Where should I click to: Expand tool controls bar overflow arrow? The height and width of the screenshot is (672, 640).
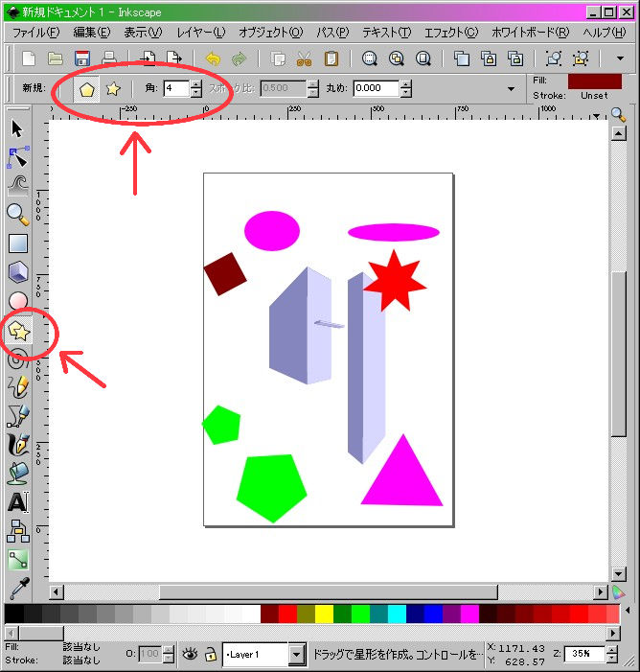[x=511, y=89]
